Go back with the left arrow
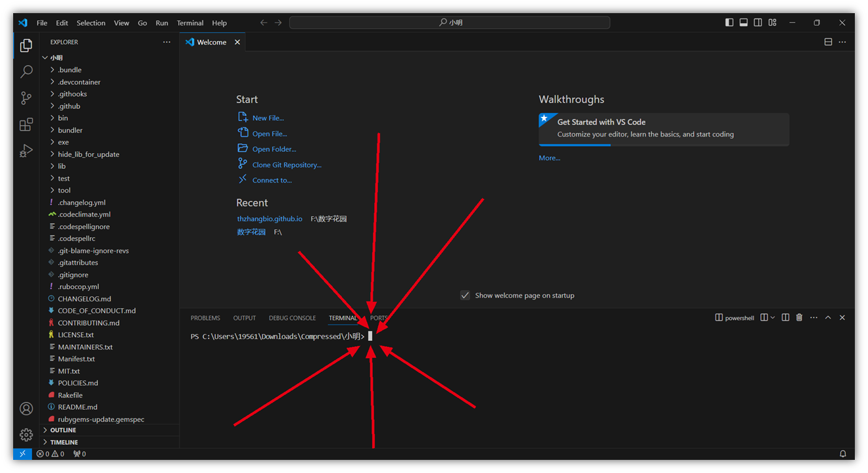 pyautogui.click(x=264, y=22)
